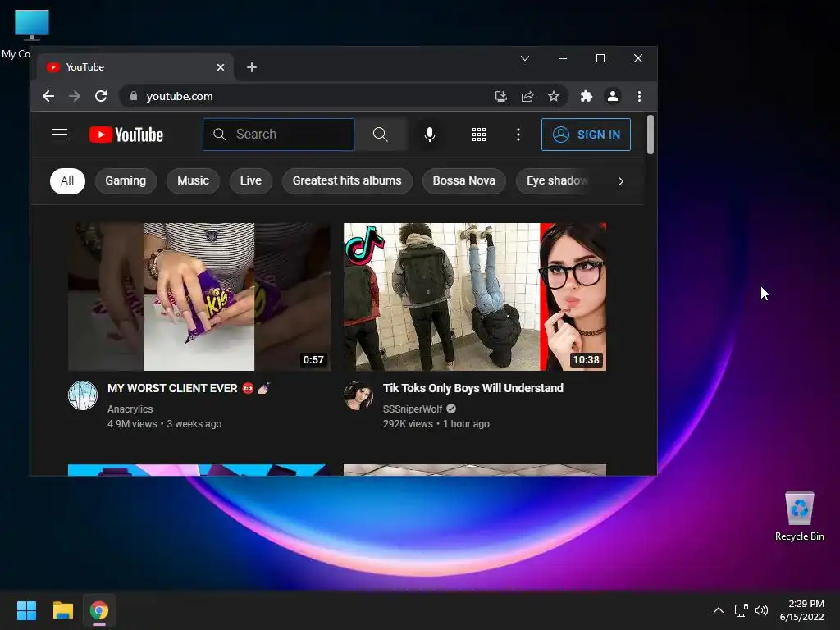840x630 pixels.
Task: Click MY WORST CLIENT EVER title
Action: pyautogui.click(x=189, y=388)
